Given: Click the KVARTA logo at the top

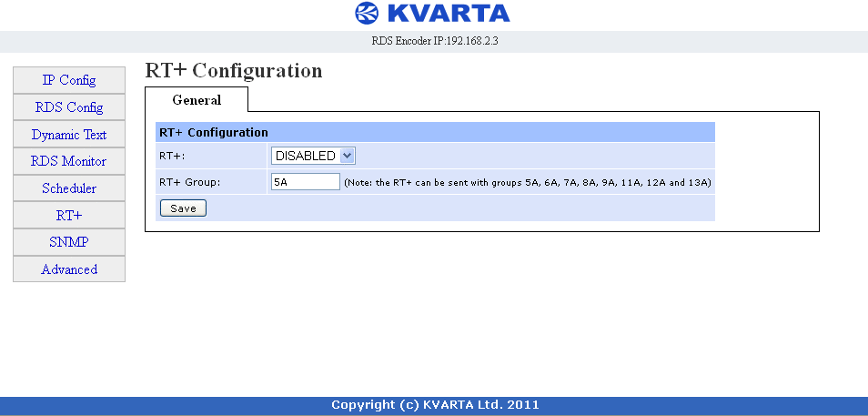Looking at the screenshot, I should 432,14.
